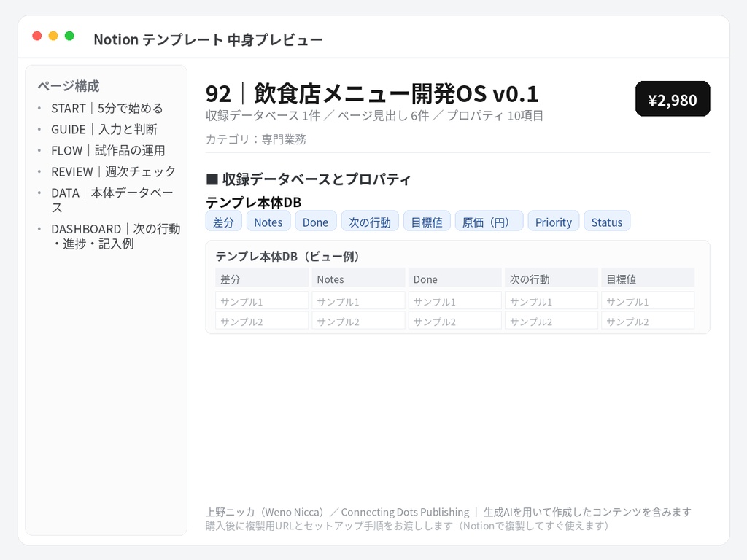Select the Status property tag
The image size is (747, 560).
point(607,222)
